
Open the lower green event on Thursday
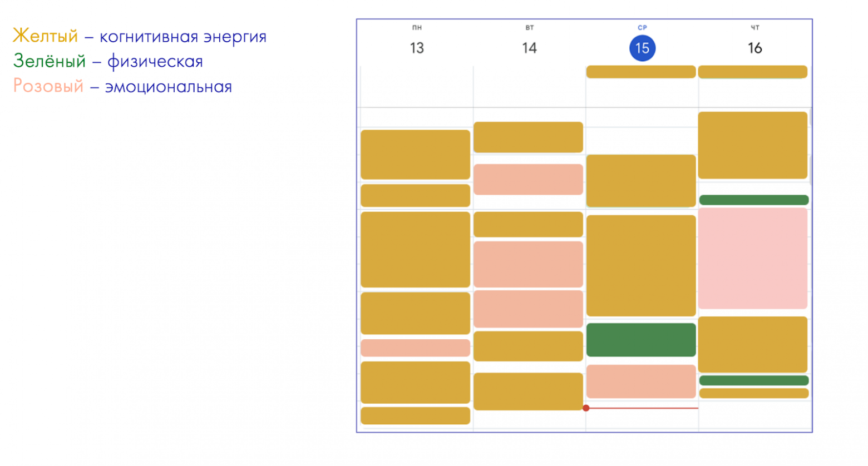(x=753, y=380)
